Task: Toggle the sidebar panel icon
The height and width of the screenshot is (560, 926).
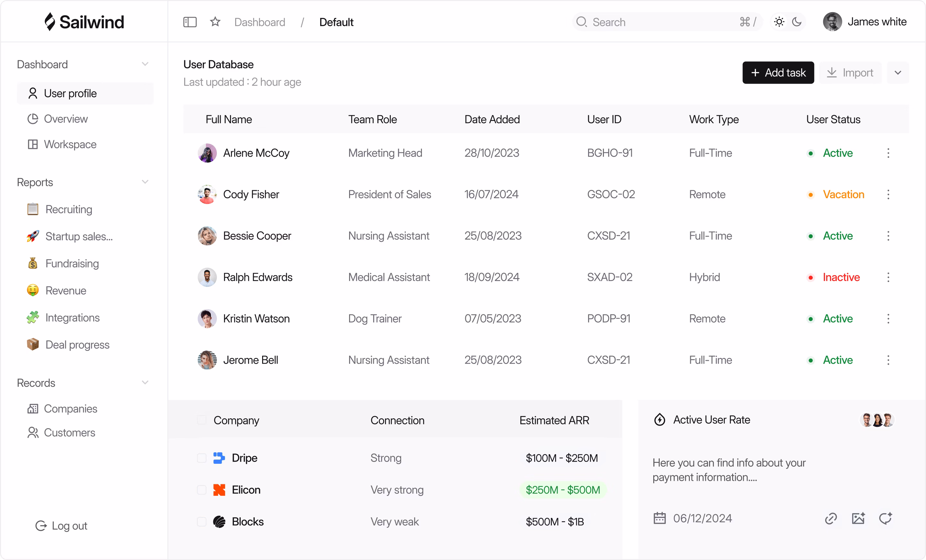Action: [x=190, y=22]
